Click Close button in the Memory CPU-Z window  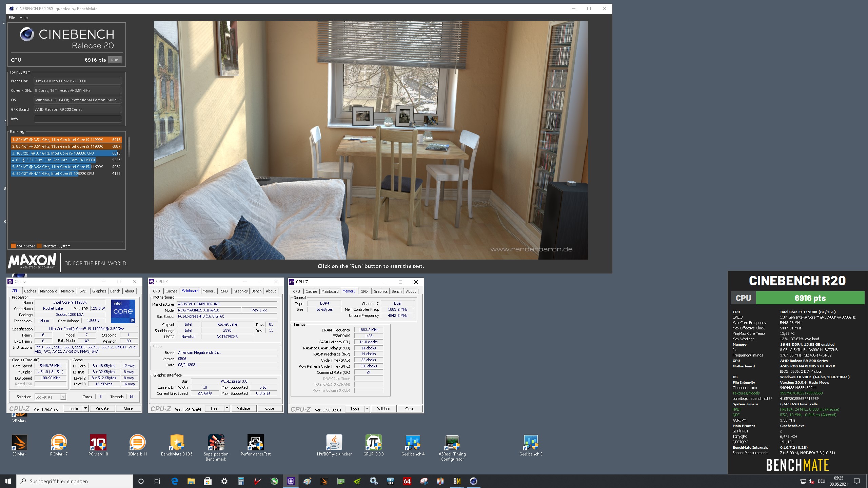410,409
